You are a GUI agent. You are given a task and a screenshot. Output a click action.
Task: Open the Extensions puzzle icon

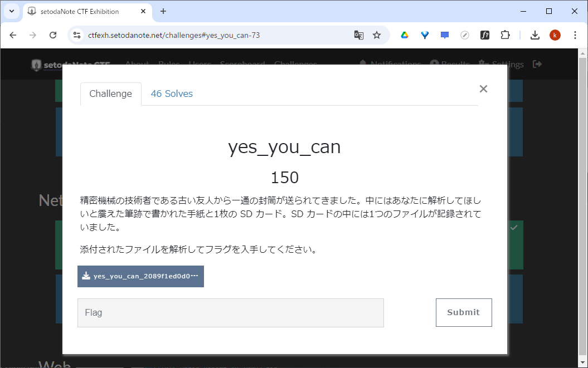[505, 35]
